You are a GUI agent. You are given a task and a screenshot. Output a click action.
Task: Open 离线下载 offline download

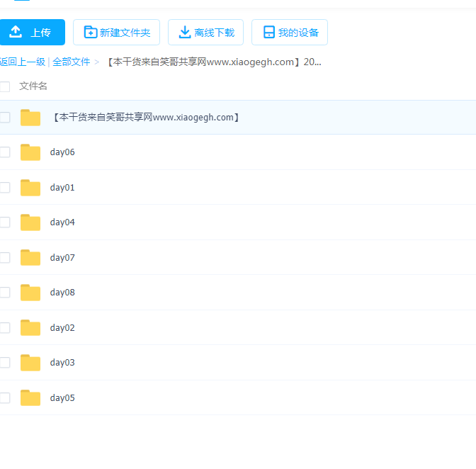tap(206, 32)
